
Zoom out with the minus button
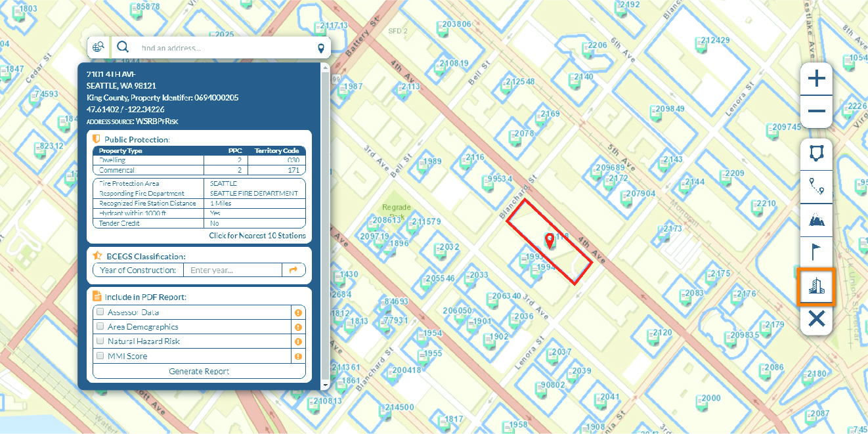816,112
